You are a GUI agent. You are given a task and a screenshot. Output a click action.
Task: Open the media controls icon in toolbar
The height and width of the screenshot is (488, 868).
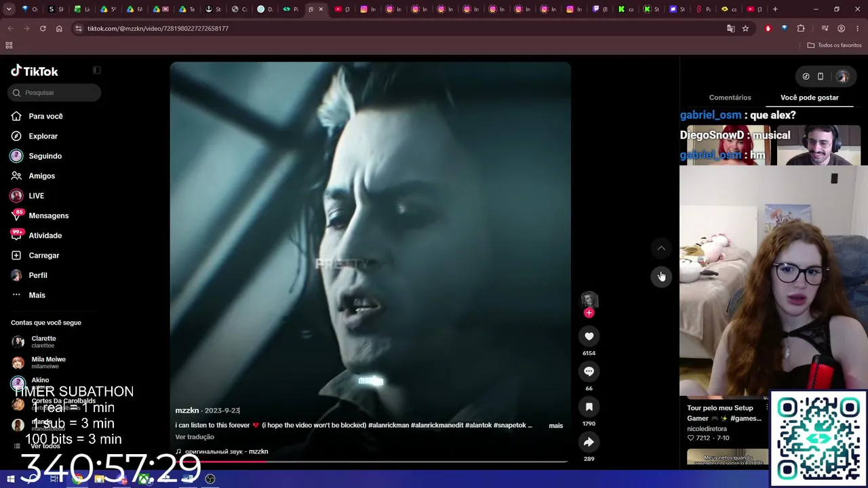825,28
